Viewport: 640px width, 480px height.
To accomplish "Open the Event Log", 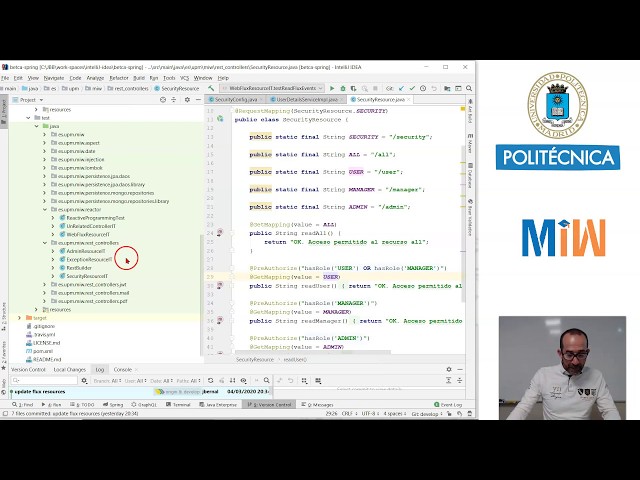I will tap(448, 404).
